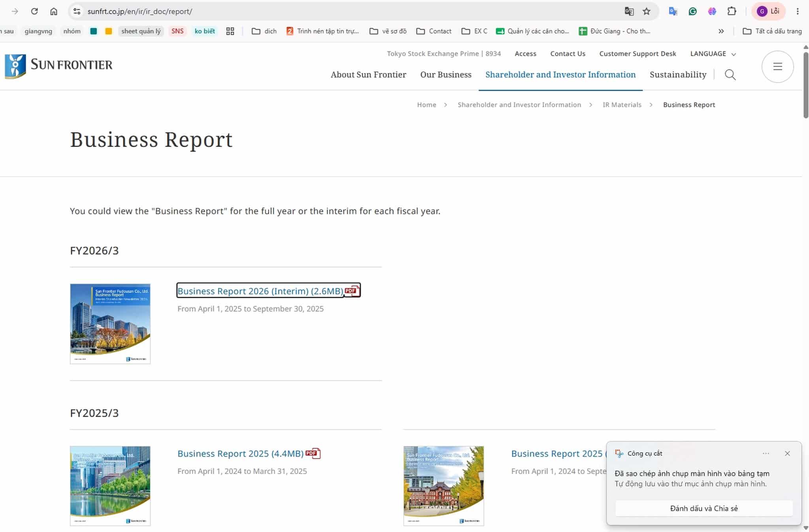Click Đánh dấu và Chia sẻ button
Viewport: 809px width, 532px height.
(x=704, y=508)
